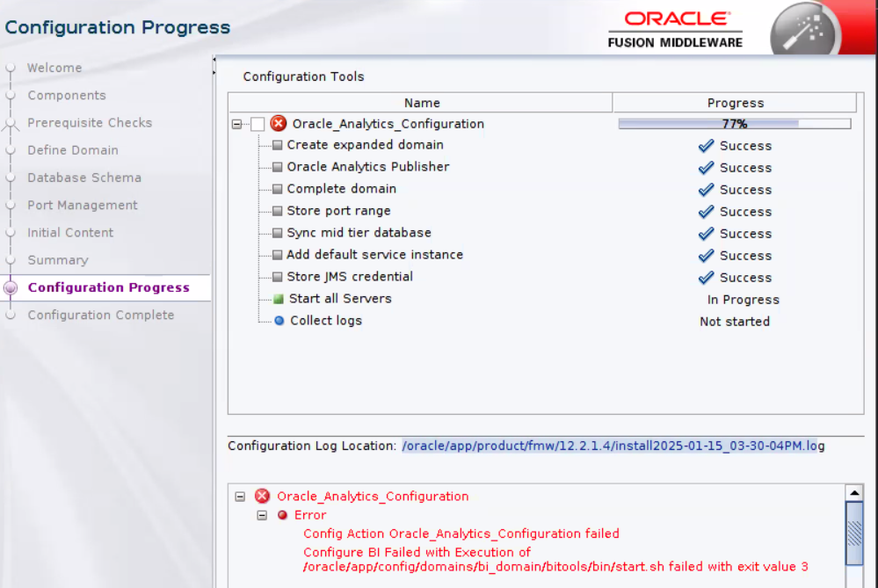
Task: Click the 'Create expanded domain' row label
Action: [365, 144]
